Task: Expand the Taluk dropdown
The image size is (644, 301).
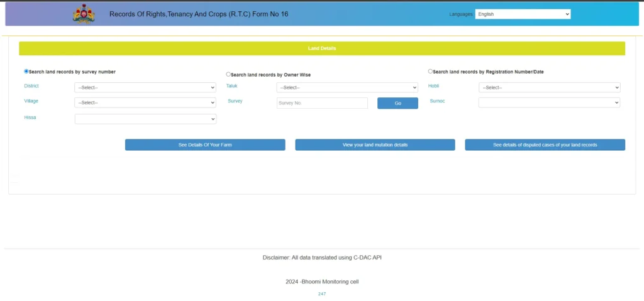Action: 347,87
